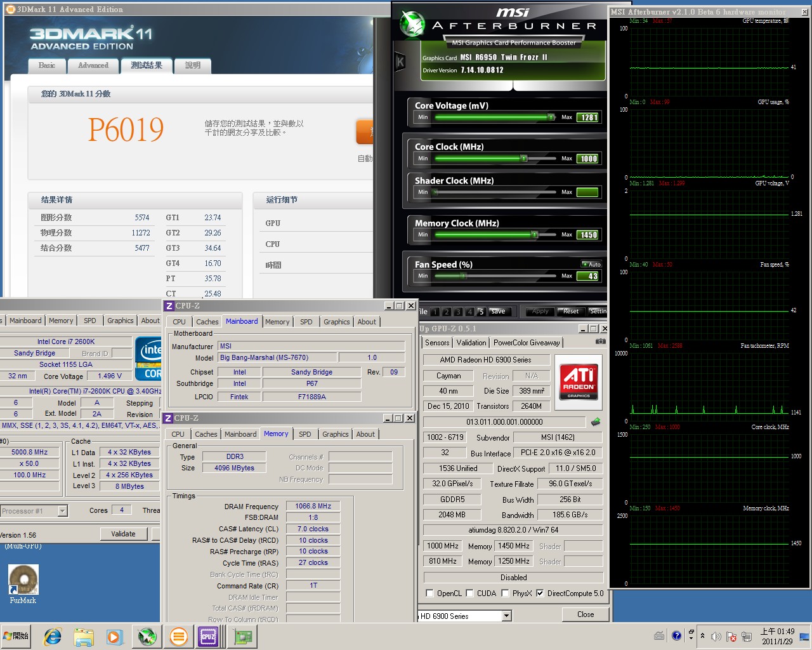The height and width of the screenshot is (650, 812).
Task: Click the Close button in GPU-Z
Action: tap(586, 614)
